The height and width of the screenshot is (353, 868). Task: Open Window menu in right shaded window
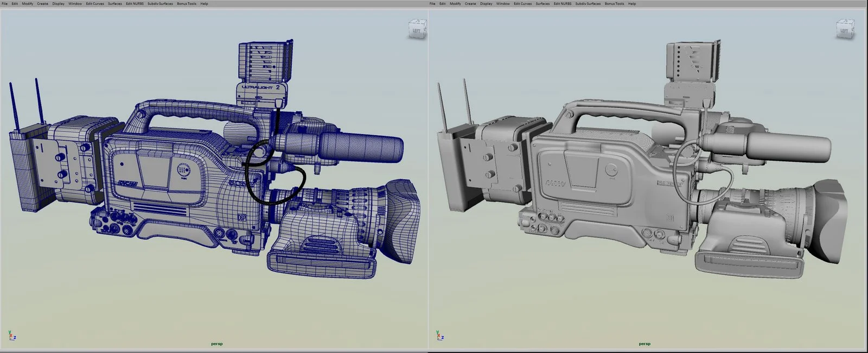(x=503, y=4)
